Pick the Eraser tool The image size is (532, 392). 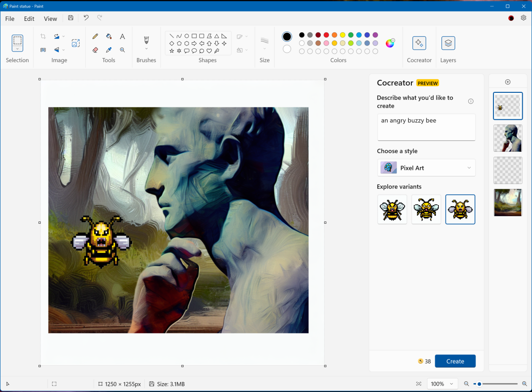click(95, 50)
